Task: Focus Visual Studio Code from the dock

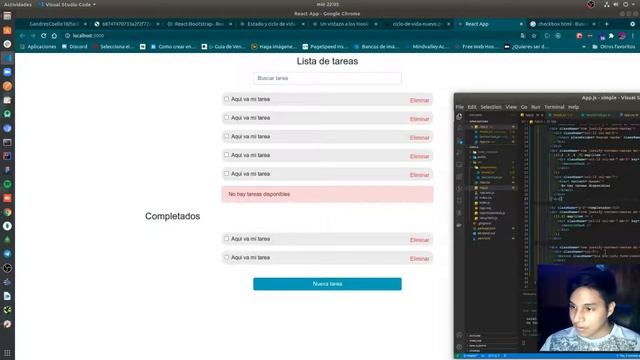Action: (7, 58)
